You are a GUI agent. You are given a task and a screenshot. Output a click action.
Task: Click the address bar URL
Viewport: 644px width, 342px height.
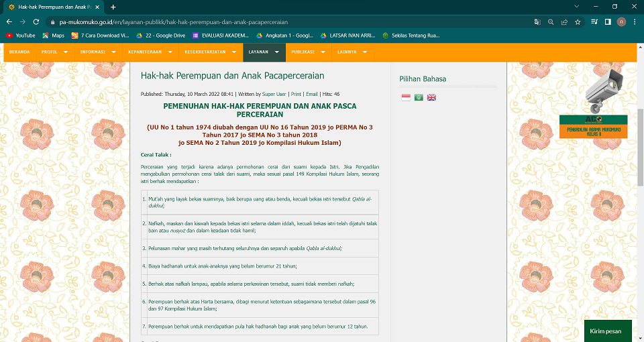pyautogui.click(x=173, y=22)
